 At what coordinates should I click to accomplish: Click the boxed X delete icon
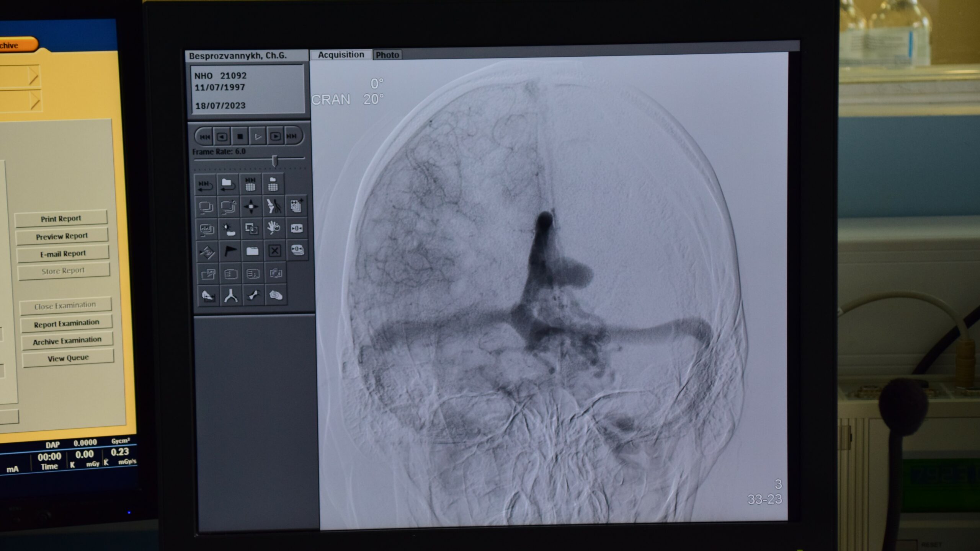click(274, 251)
